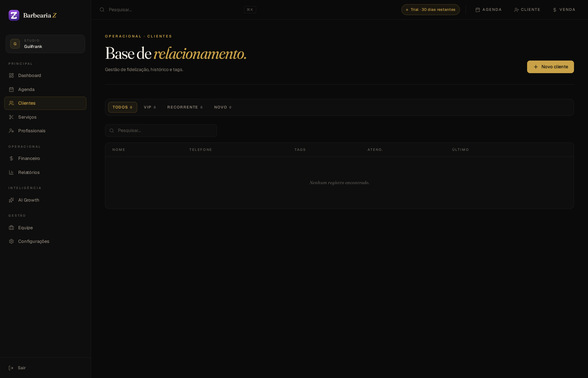Click the ⌘K shortcut badge
The image size is (588, 378).
coord(250,10)
